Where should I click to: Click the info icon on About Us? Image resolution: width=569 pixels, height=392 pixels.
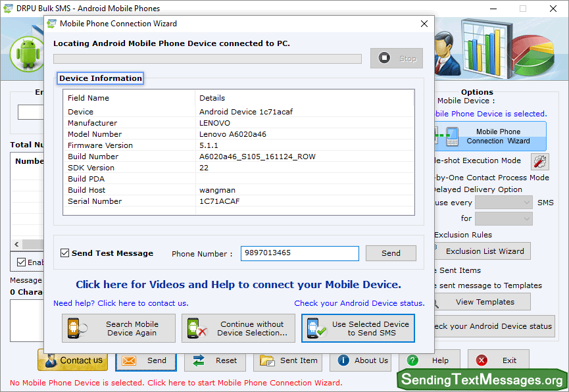point(343,360)
